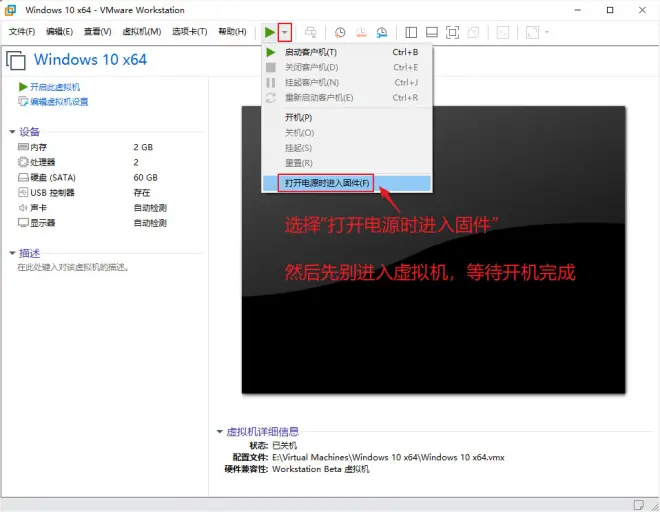
Task: Collapse the 虚拟机详细信息 section
Action: coord(219,432)
